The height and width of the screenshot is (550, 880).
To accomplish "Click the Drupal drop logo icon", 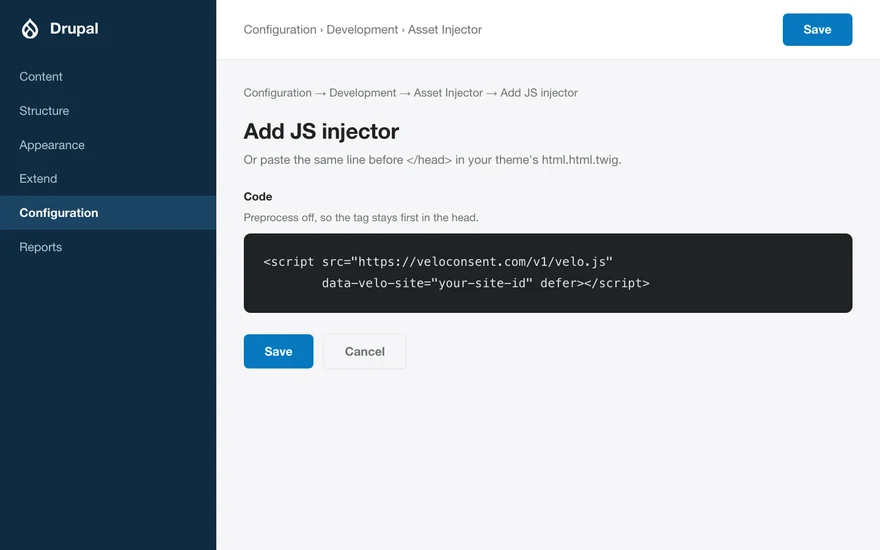I will click(x=30, y=29).
